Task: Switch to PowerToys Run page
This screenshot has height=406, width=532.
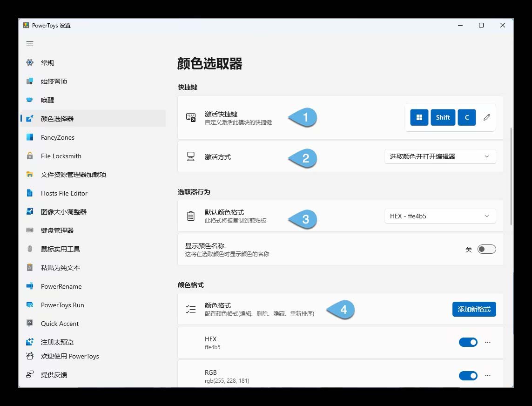Action: (x=93, y=305)
